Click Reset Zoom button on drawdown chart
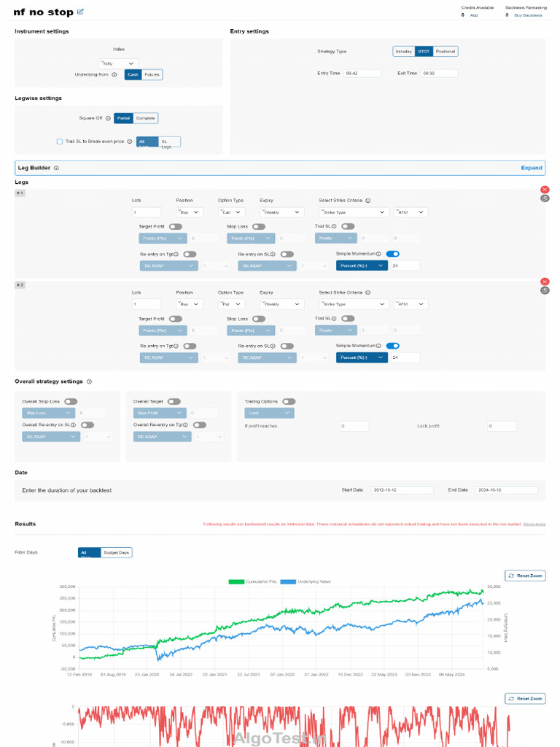The image size is (560, 747). (525, 699)
